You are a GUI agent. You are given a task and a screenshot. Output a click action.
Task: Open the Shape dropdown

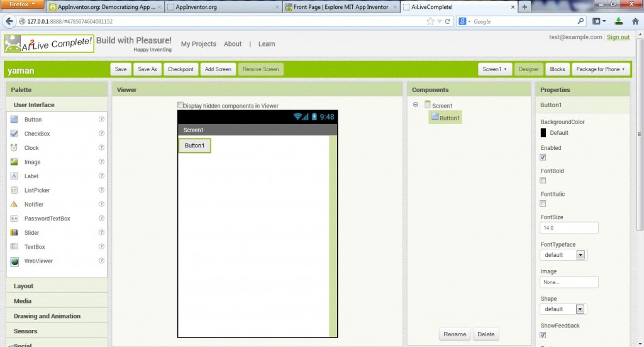[x=563, y=309]
